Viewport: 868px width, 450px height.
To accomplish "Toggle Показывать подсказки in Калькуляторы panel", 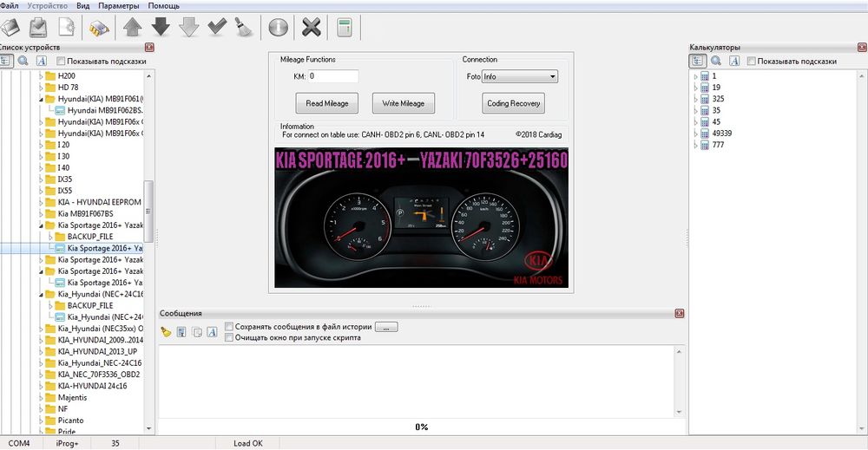I will [751, 62].
